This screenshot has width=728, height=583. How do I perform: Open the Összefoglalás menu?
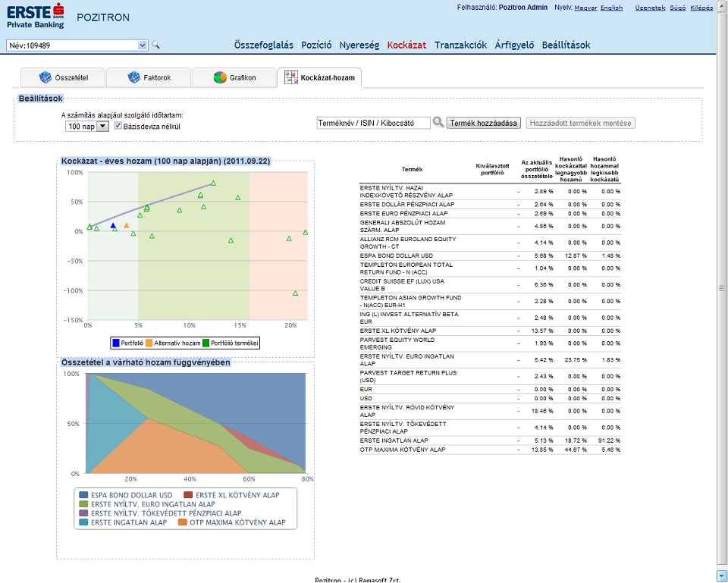point(264,45)
